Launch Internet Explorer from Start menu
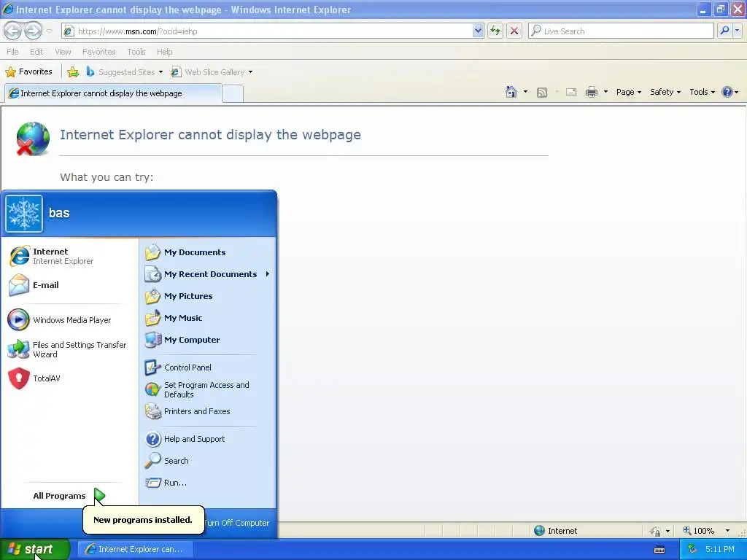 pyautogui.click(x=69, y=256)
